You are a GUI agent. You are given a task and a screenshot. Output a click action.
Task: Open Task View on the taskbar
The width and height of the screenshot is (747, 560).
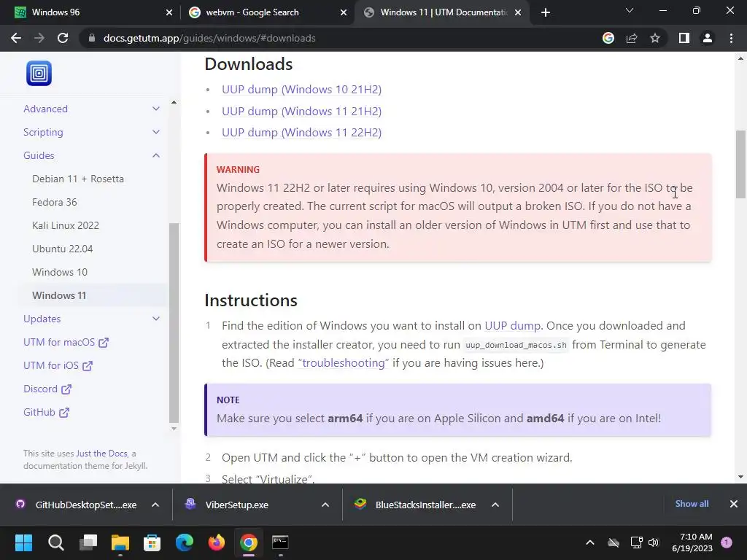88,542
